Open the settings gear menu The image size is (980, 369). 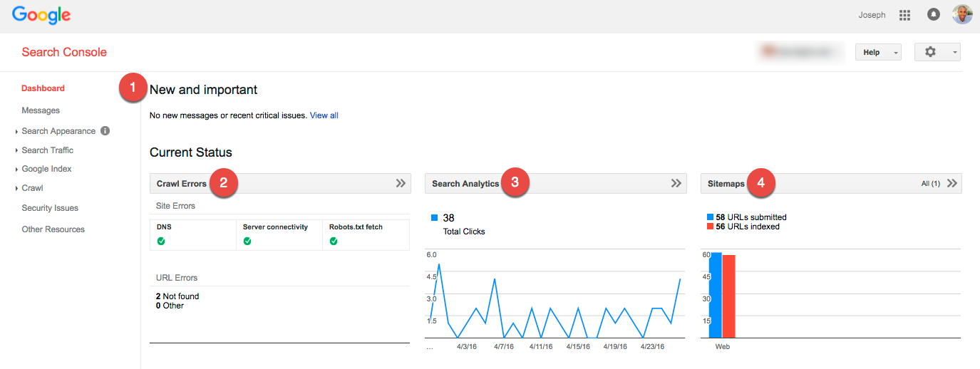pos(937,52)
